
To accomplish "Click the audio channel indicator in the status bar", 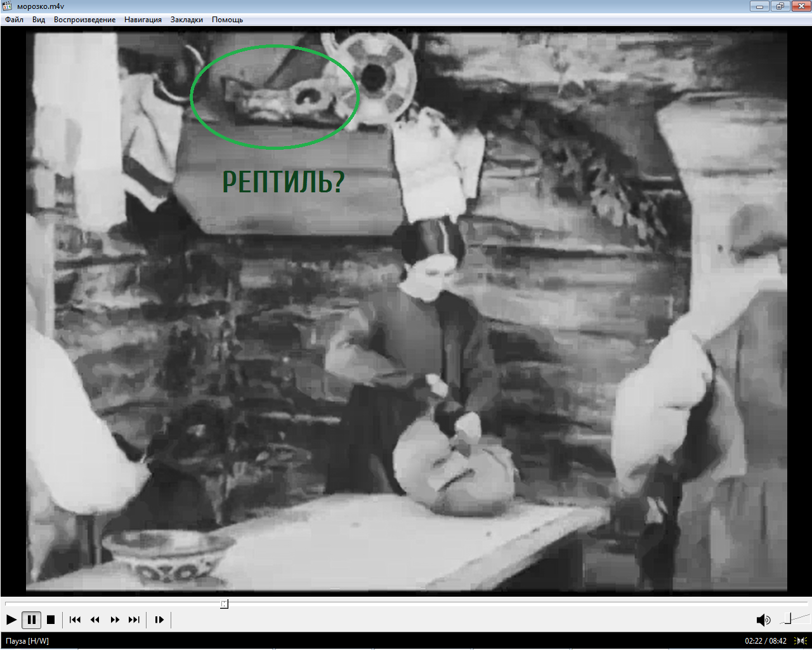I will click(801, 641).
